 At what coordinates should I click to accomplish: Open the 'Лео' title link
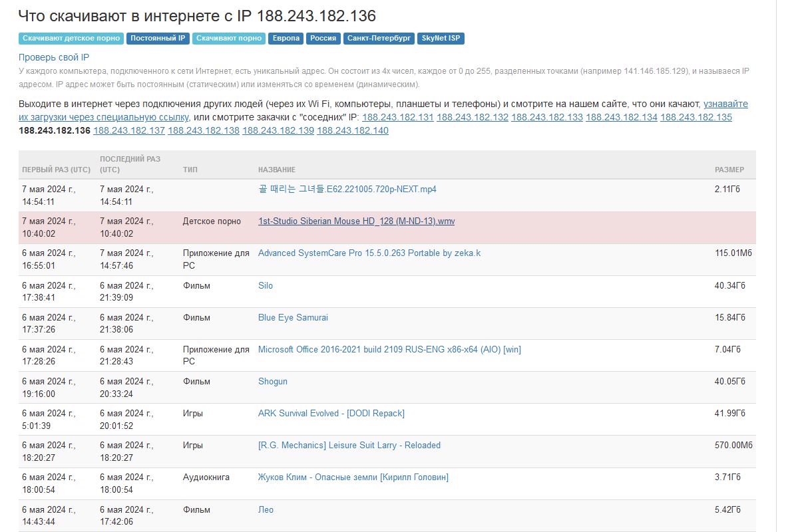pos(266,509)
